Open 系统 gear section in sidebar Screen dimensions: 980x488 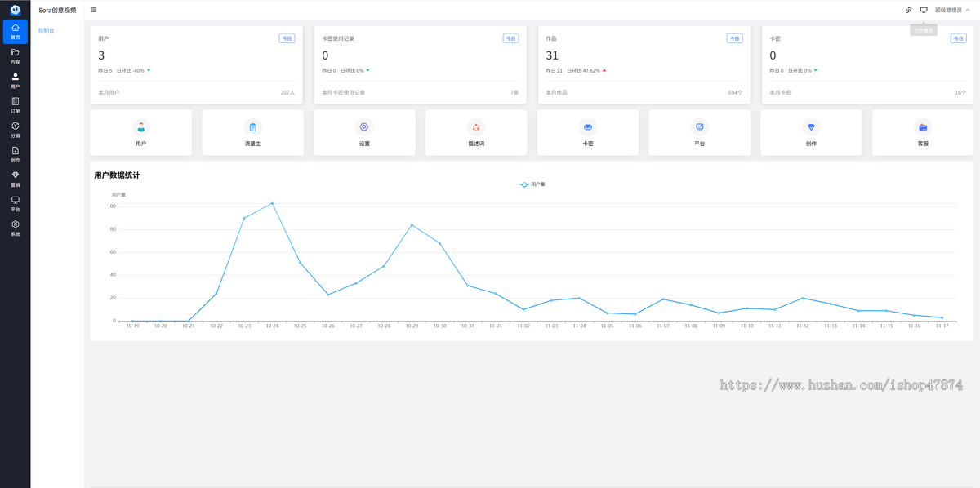(15, 228)
